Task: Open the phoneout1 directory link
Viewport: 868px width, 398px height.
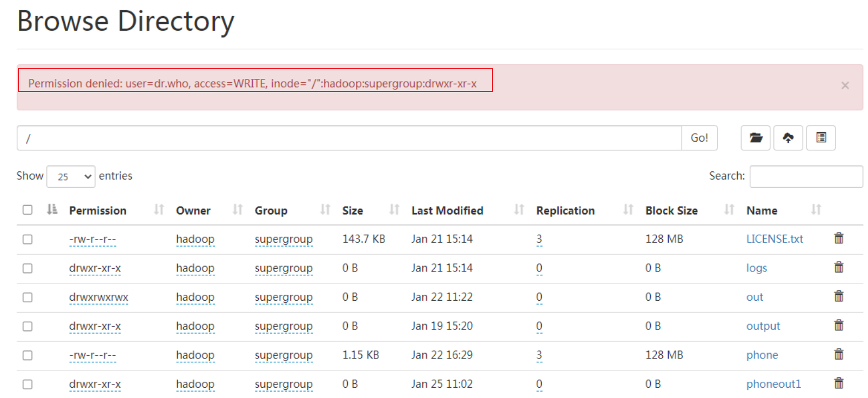Action: [773, 384]
